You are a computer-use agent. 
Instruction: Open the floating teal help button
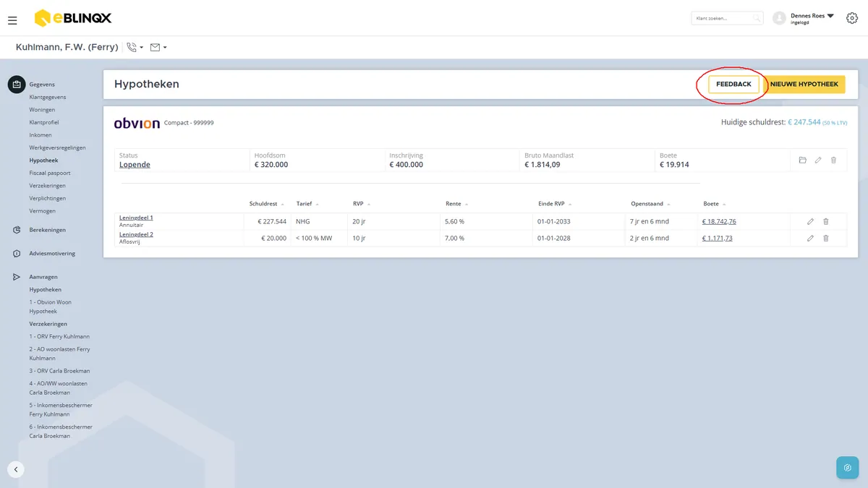[x=847, y=468]
